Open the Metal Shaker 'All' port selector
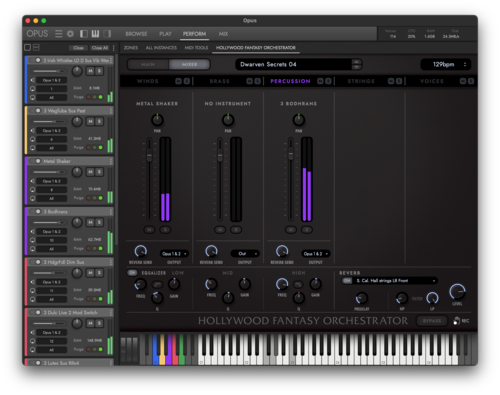 coord(52,198)
